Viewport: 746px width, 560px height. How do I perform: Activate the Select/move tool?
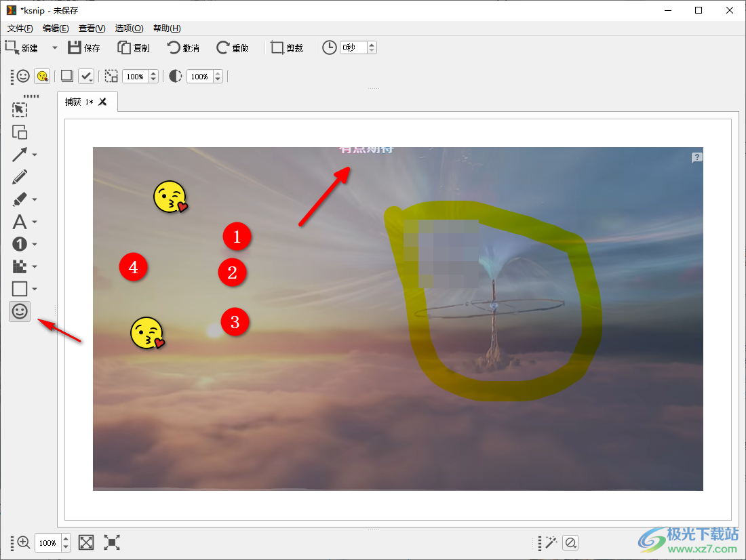(x=20, y=110)
